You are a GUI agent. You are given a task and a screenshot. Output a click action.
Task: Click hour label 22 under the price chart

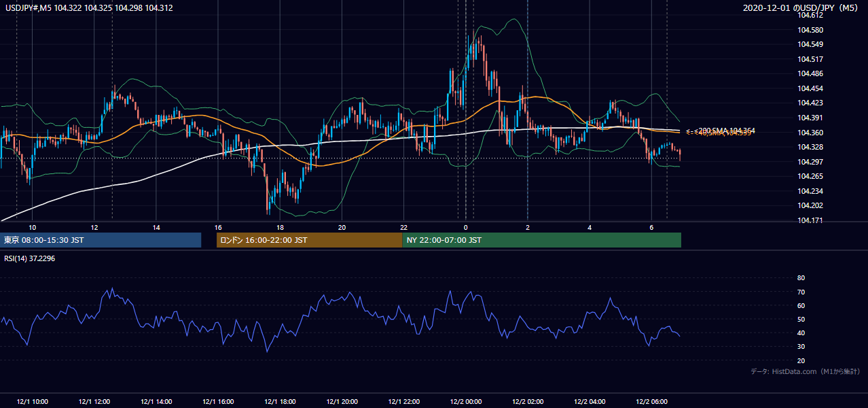pos(404,227)
